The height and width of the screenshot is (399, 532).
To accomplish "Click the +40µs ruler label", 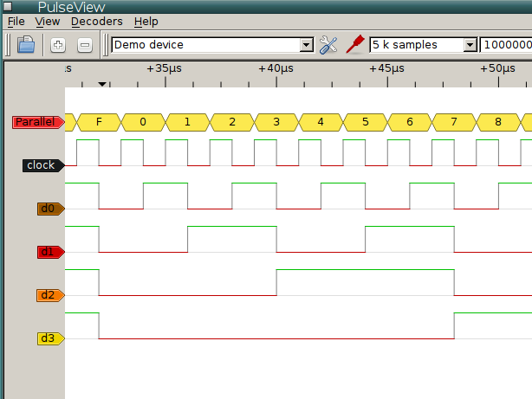I will tap(276, 68).
